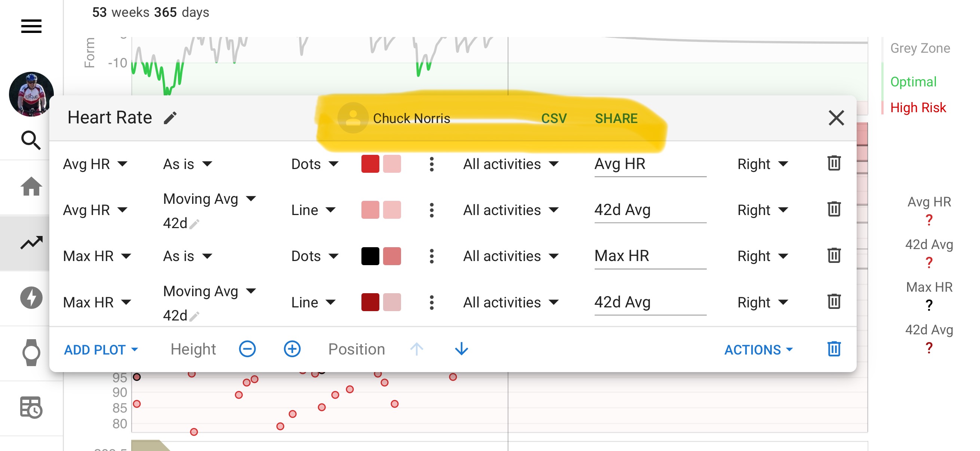Open the Moving Avg dropdown for Max HR

coord(209,291)
